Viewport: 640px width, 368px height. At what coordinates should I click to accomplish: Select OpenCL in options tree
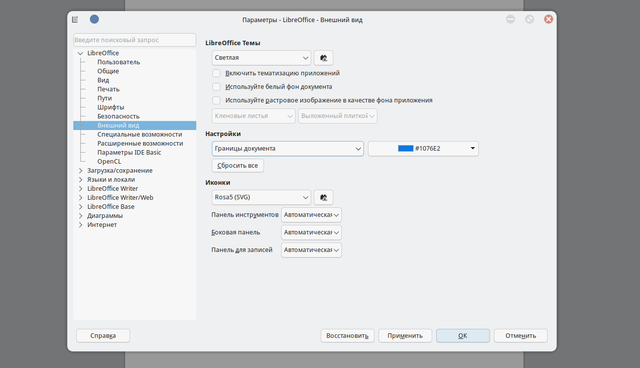(109, 162)
